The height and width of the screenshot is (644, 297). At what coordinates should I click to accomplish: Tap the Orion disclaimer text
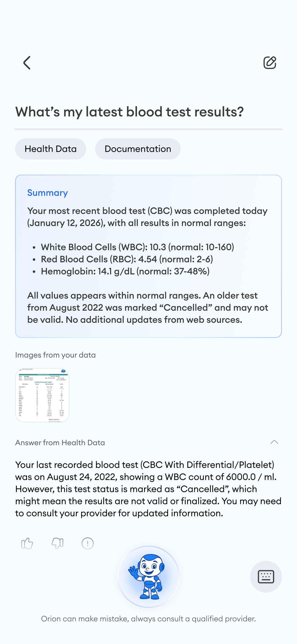[148, 619]
